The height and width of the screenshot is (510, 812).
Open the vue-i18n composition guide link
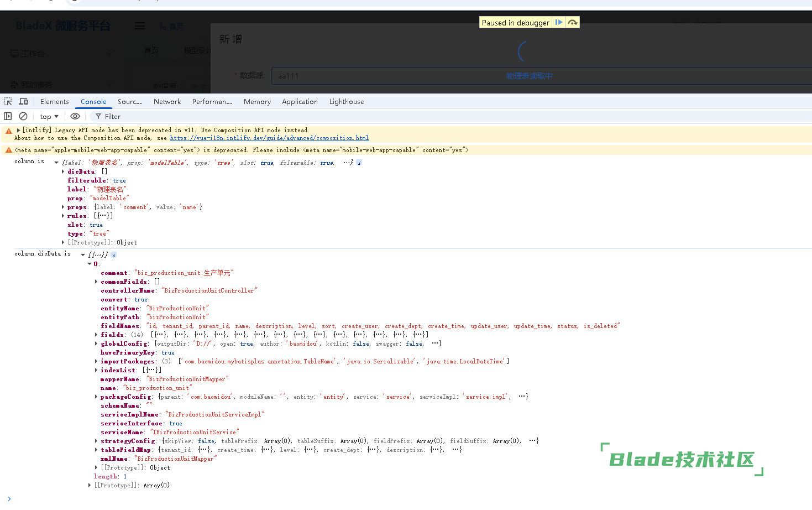point(269,138)
